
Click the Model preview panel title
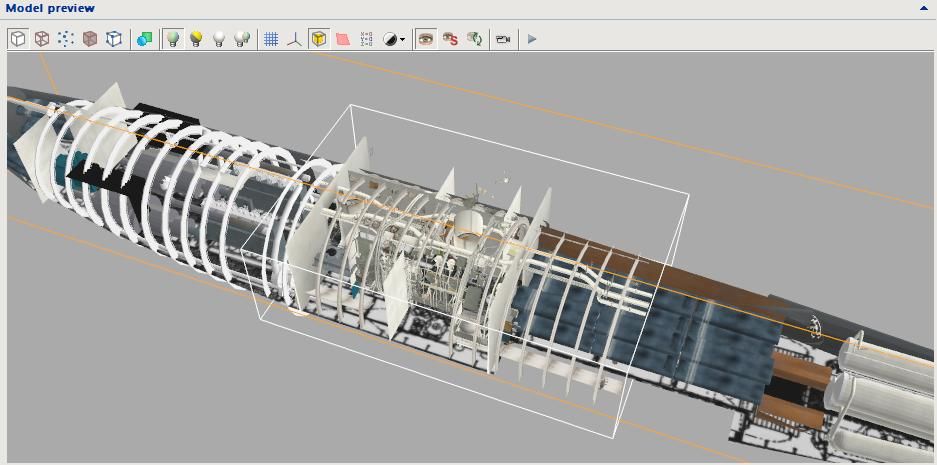click(x=50, y=8)
